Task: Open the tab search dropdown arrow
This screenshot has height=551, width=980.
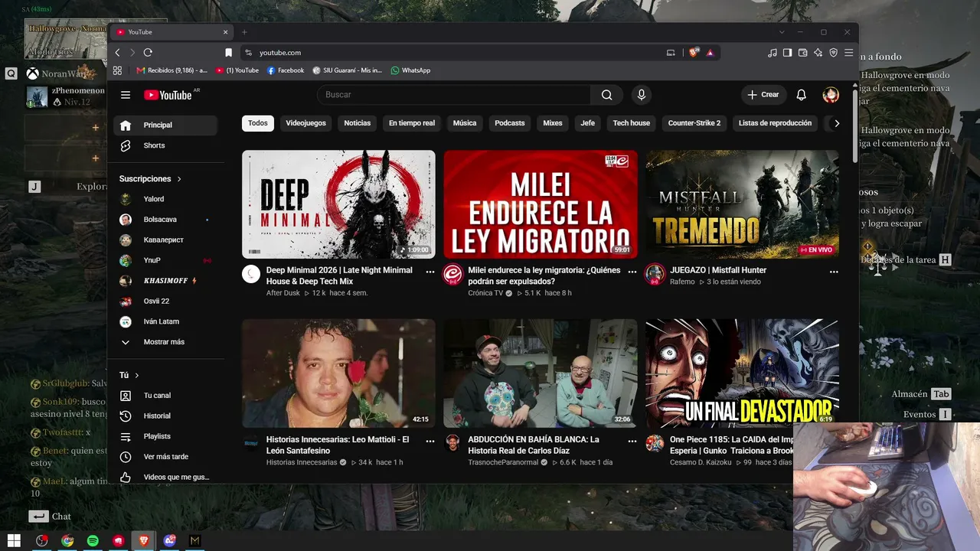Action: (x=782, y=32)
